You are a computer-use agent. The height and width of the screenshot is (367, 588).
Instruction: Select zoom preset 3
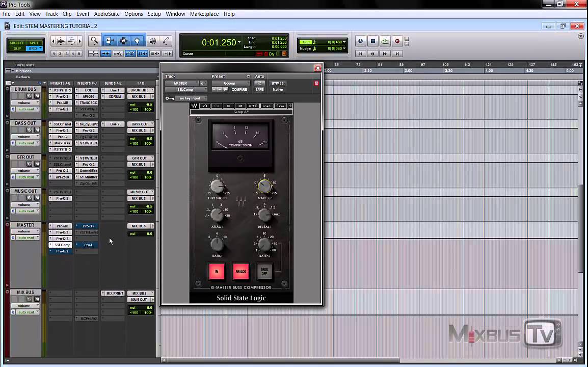tap(66, 54)
